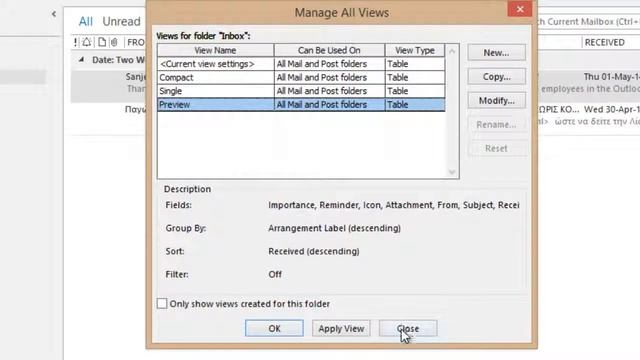
Task: Sort by Importance exclamation column icon
Action: coord(76,42)
